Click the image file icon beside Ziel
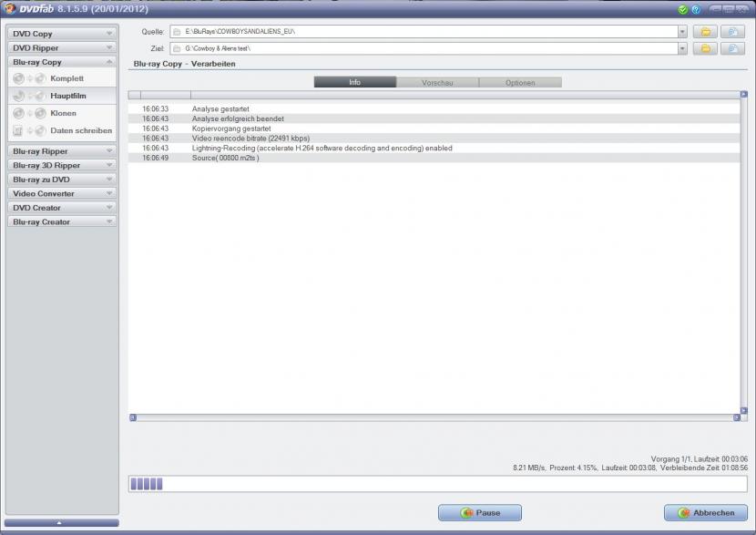The width and height of the screenshot is (756, 535). click(x=732, y=48)
